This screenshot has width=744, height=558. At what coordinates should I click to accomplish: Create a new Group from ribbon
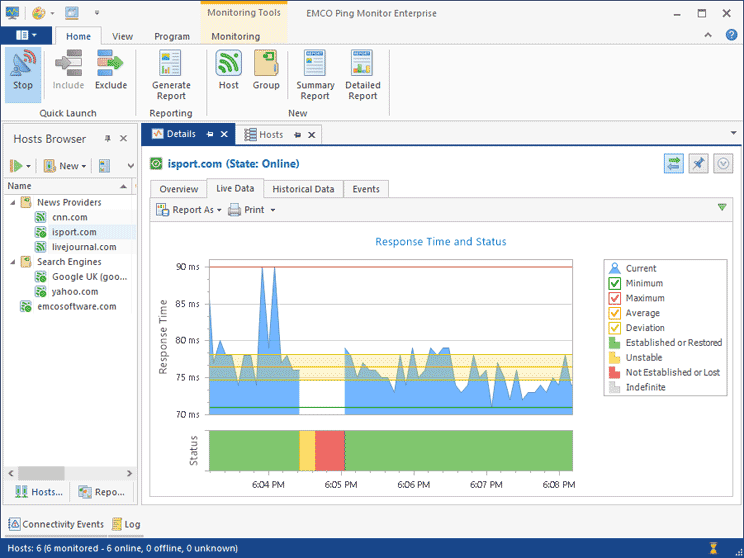[x=266, y=68]
